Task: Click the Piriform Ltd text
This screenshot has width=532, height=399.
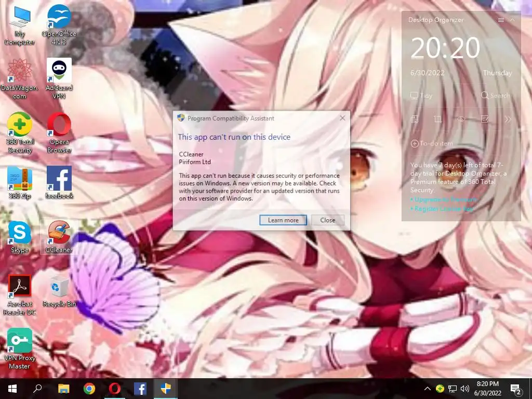Action: [x=195, y=162]
